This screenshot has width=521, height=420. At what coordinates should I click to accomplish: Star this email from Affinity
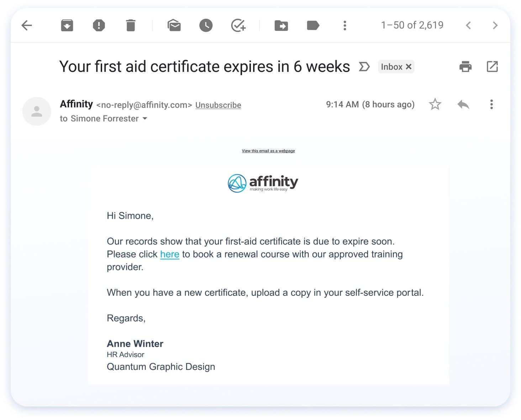[x=435, y=105]
